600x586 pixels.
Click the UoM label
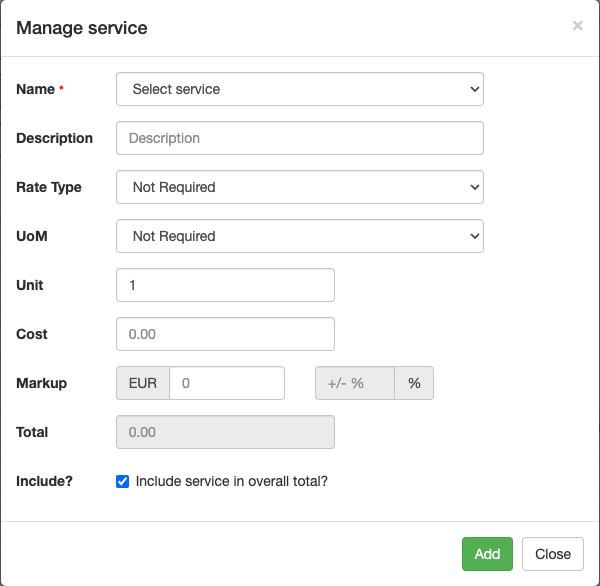click(x=32, y=236)
